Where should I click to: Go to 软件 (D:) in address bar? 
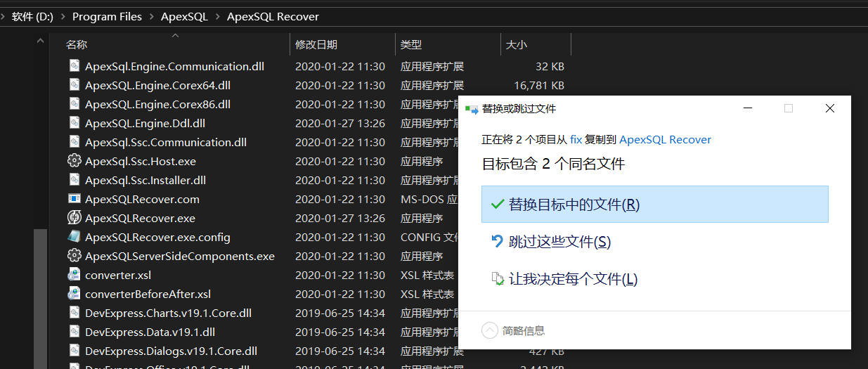pos(32,16)
